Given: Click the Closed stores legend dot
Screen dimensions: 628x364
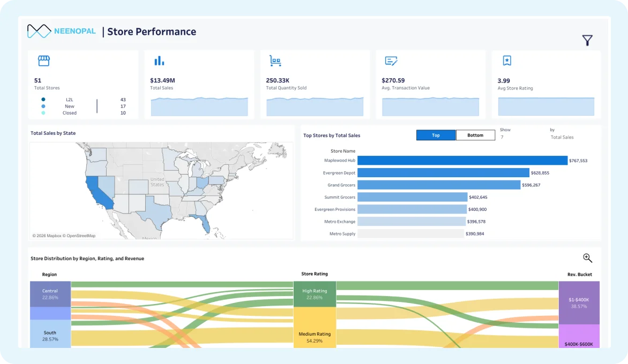Looking at the screenshot, I should point(43,113).
